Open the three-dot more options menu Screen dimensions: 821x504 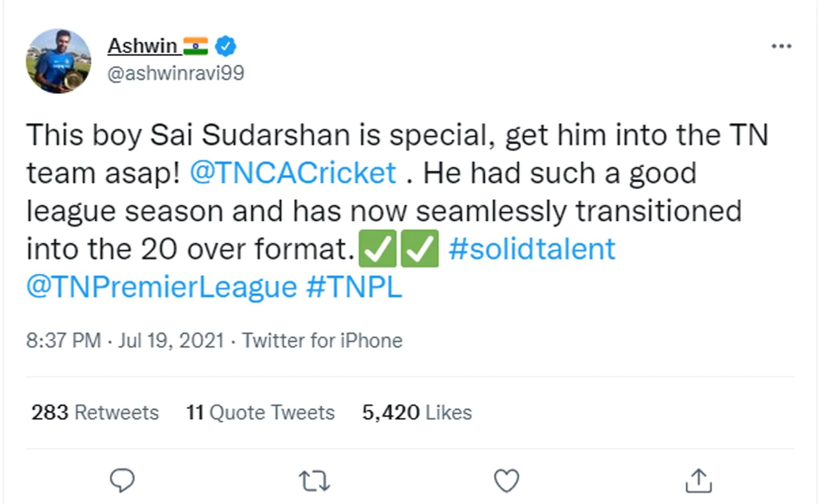pyautogui.click(x=781, y=46)
